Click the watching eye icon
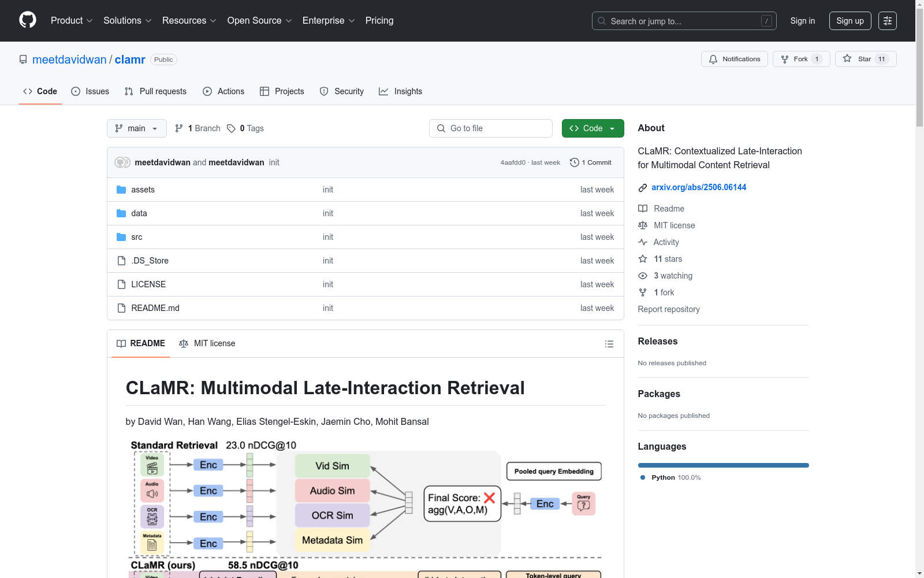This screenshot has height=578, width=924. pyautogui.click(x=643, y=276)
